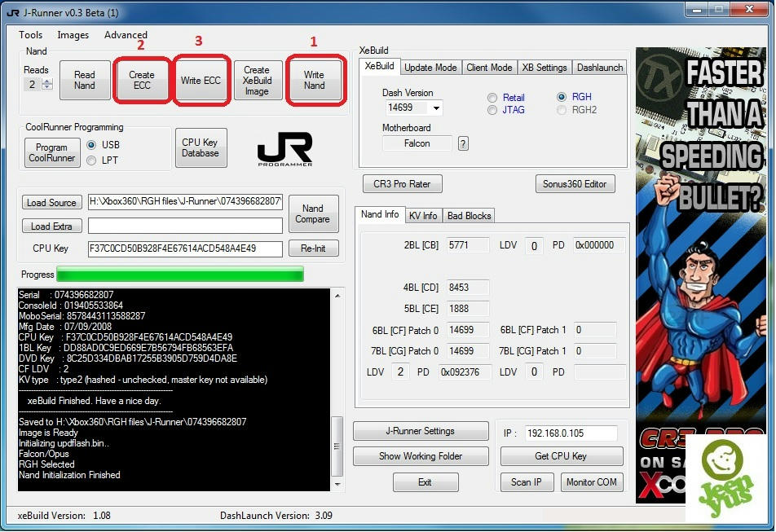Click the Get CPU Key button

tap(561, 456)
